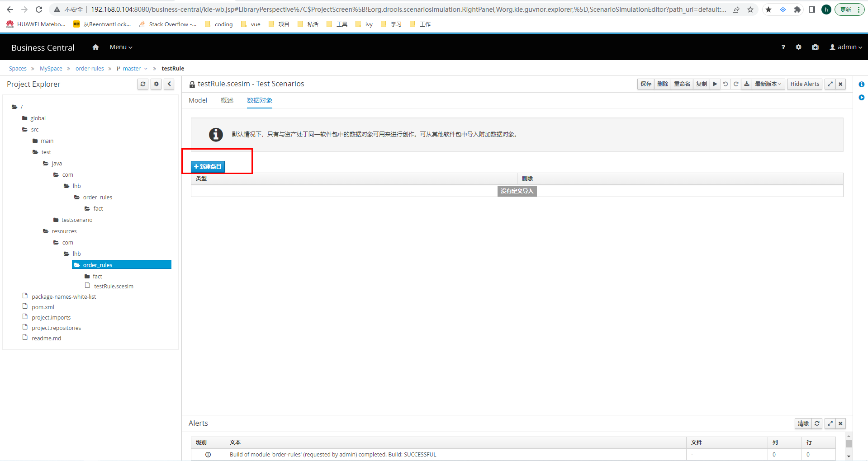Maximize the editor panel with expand arrows
The height and width of the screenshot is (461, 868).
point(830,84)
